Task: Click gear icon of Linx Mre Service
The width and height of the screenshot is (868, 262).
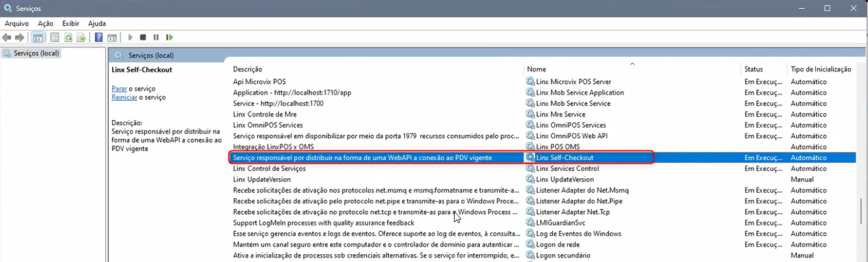Action: [x=530, y=114]
